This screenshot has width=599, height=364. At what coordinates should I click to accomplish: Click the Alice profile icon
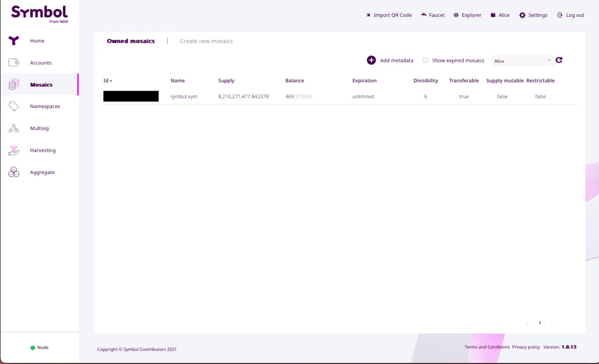point(493,15)
